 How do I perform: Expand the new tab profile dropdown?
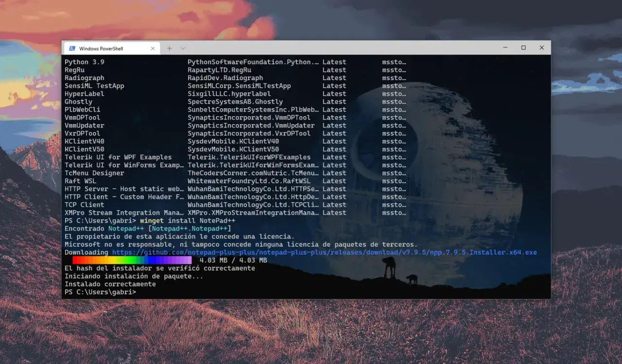(x=183, y=49)
